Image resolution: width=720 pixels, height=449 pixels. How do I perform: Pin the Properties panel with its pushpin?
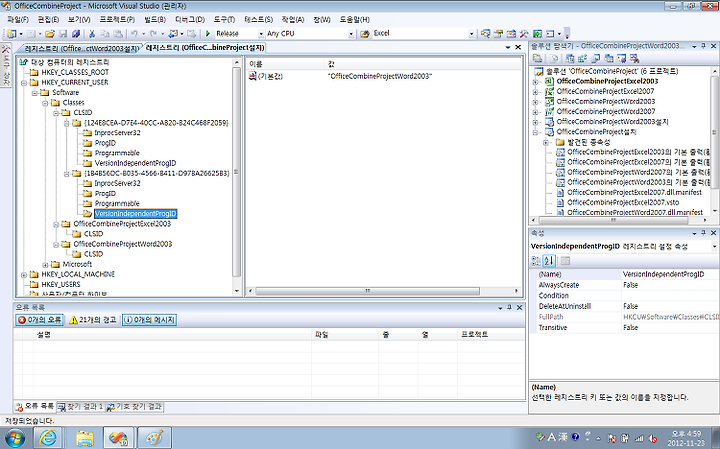(x=703, y=233)
